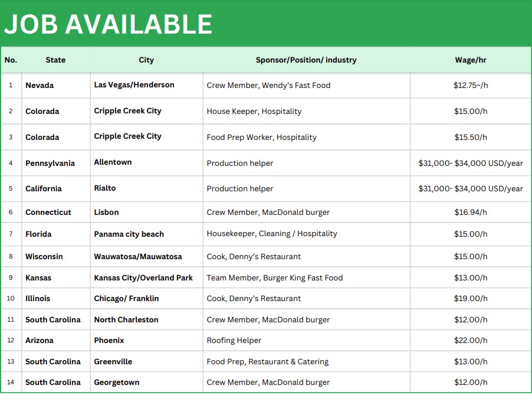This screenshot has height=418, width=532.
Task: Click the California state cell
Action: tap(43, 189)
